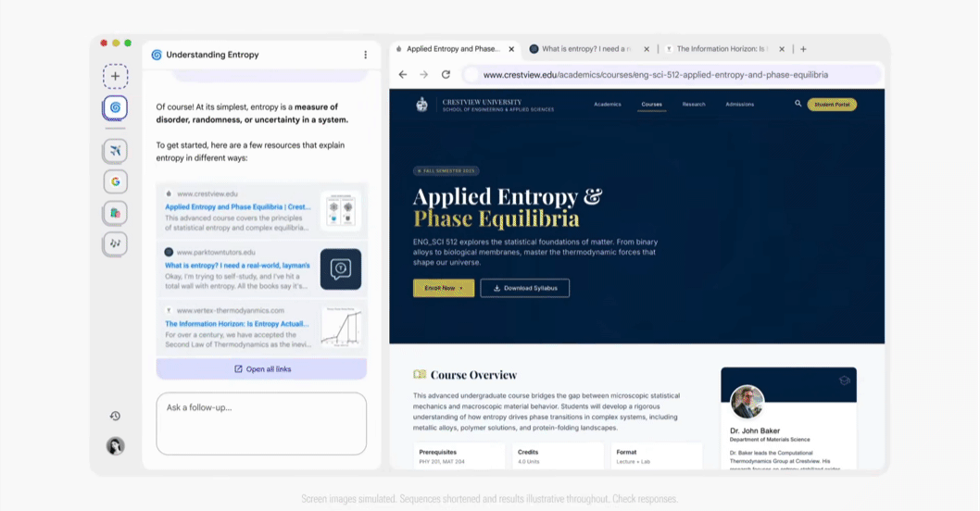Click the new task plus icon in sidebar
Viewport: 980px width, 511px height.
click(115, 76)
